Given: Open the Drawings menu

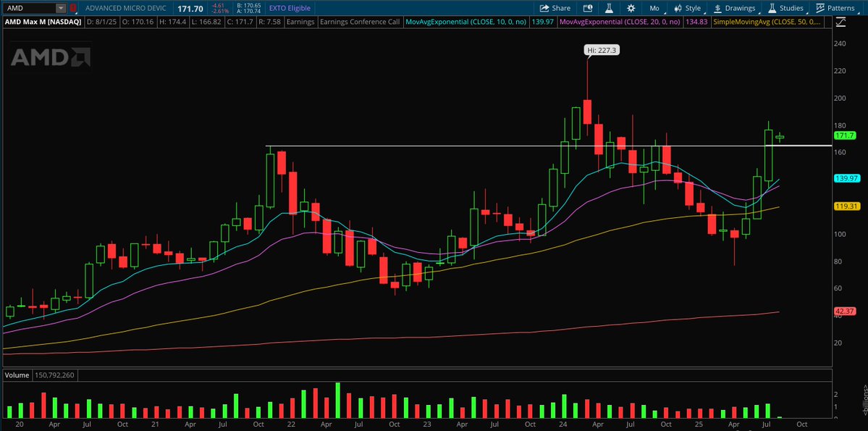Looking at the screenshot, I should click(735, 8).
